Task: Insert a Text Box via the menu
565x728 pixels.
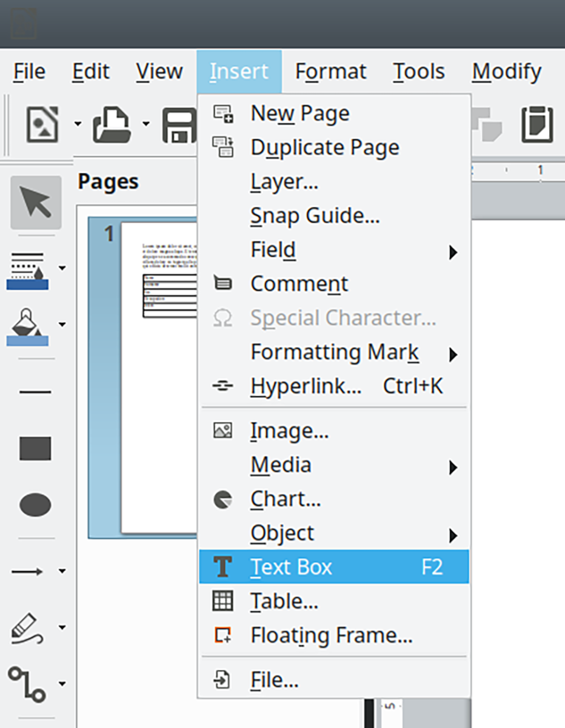Action: tap(291, 566)
